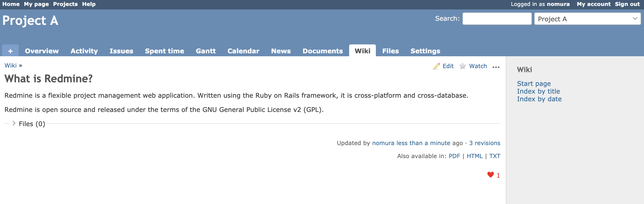Click the pencil Edit icon

pyautogui.click(x=436, y=66)
